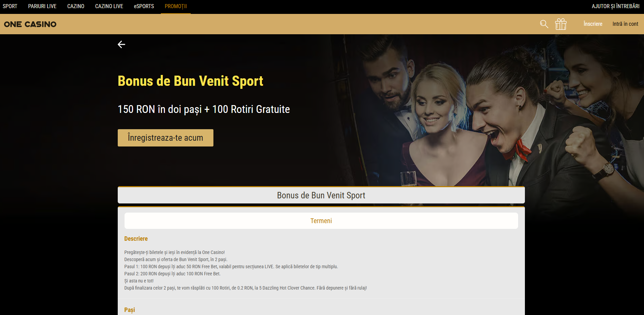Click the Înscriere sign-up link
Screen dimensions: 644x315
[593, 24]
